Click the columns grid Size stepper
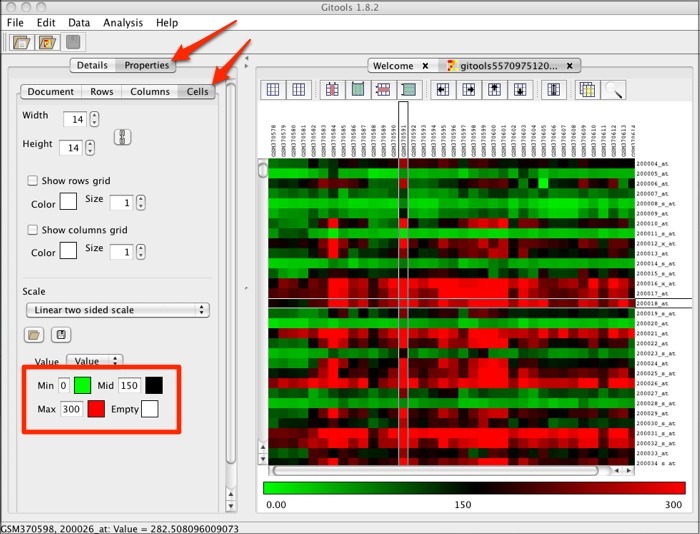This screenshot has height=534, width=700. tap(141, 252)
